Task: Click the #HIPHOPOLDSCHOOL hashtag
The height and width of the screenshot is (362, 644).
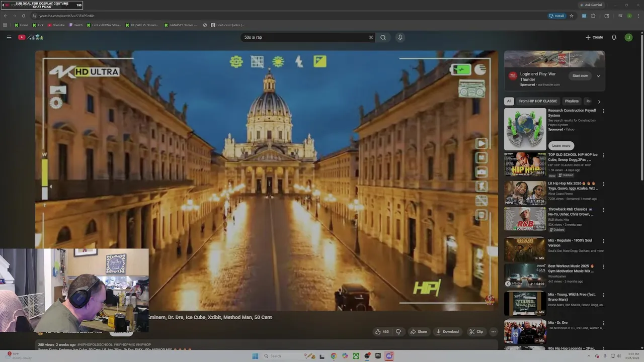Action: pos(95,345)
